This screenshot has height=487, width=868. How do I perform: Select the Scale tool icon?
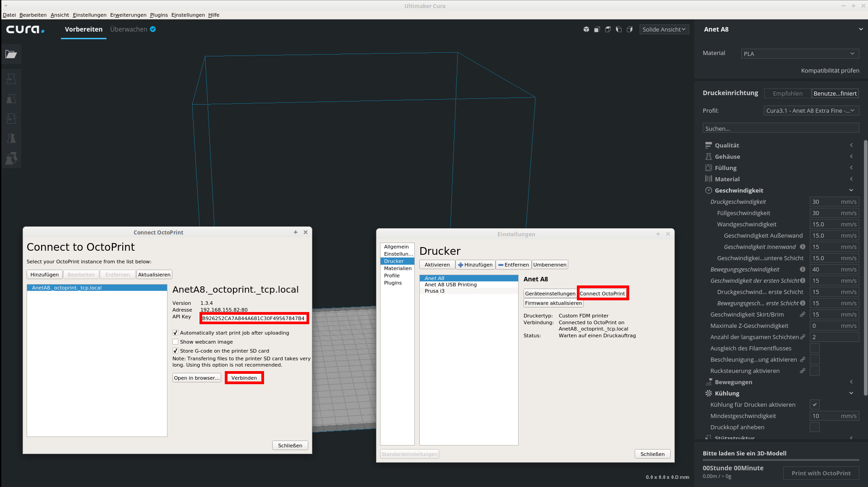pos(11,99)
